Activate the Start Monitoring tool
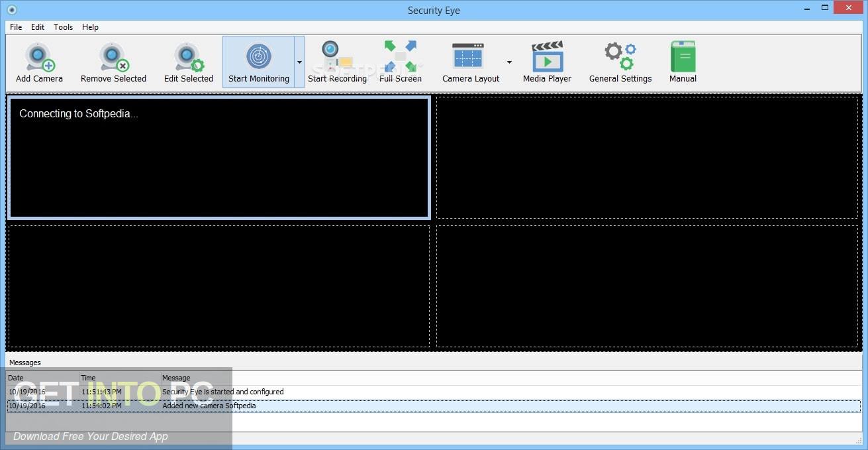The width and height of the screenshot is (868, 450). pos(258,56)
